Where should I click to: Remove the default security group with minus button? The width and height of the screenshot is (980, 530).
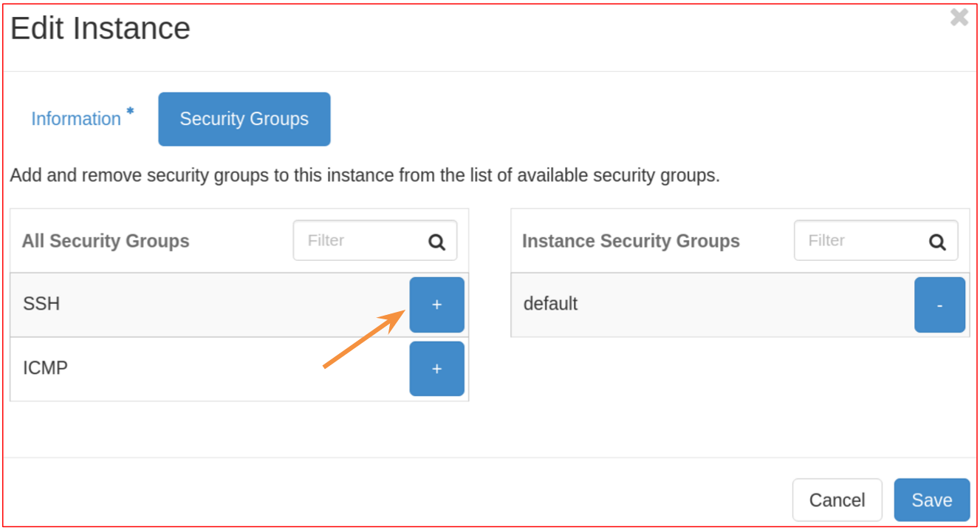939,305
